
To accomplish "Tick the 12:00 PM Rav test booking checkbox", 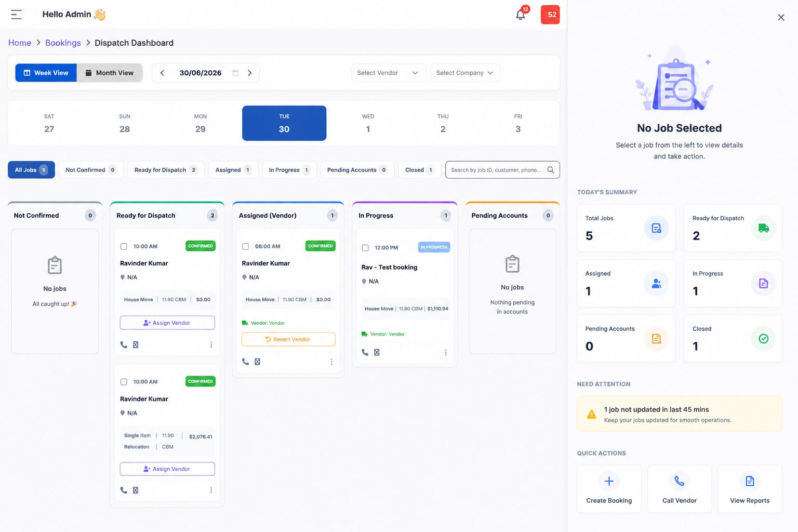I will (x=365, y=248).
